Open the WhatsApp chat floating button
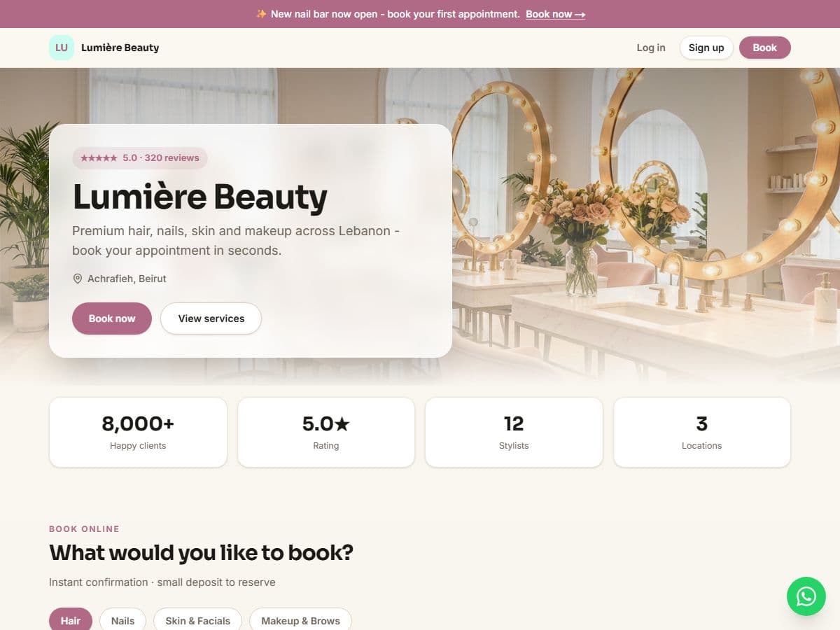840x630 pixels. point(806,596)
